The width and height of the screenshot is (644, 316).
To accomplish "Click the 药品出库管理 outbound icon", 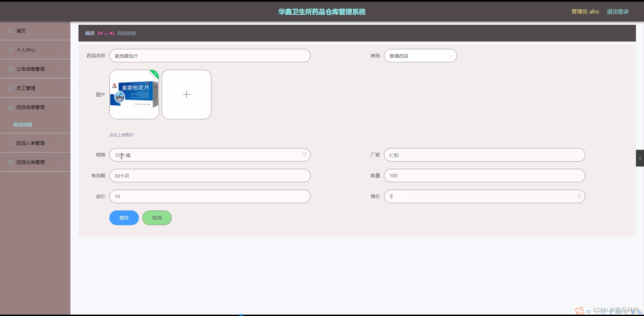I will (10, 162).
